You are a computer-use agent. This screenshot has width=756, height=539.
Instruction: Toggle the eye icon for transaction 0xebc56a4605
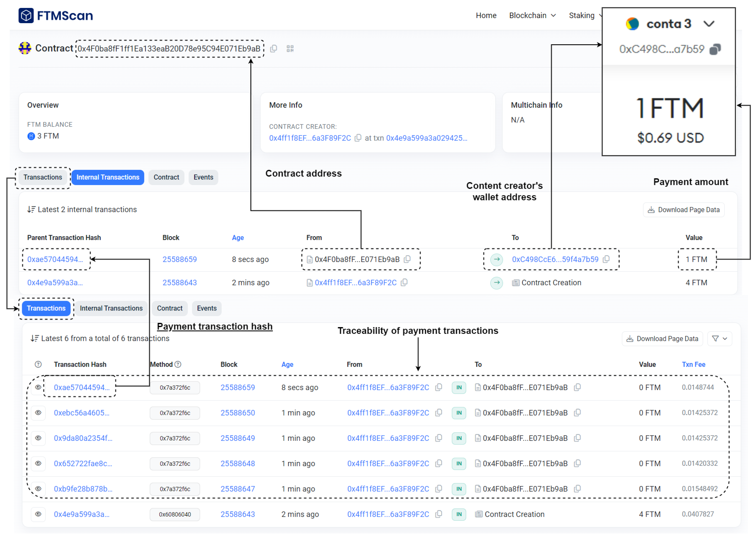tap(38, 413)
